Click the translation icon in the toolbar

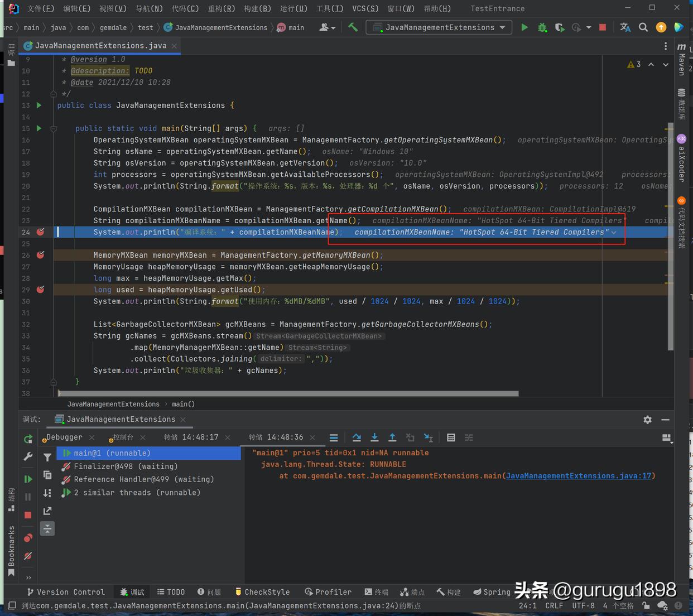[x=625, y=27]
